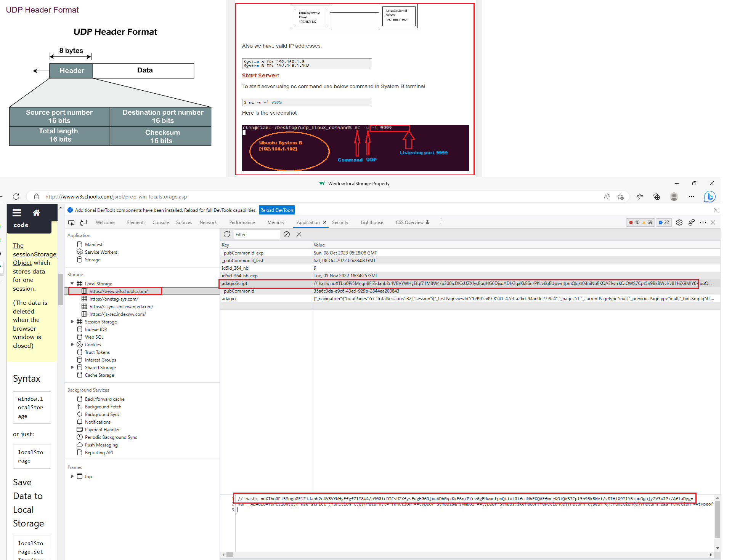Add page to favorites star icon

pos(621,197)
